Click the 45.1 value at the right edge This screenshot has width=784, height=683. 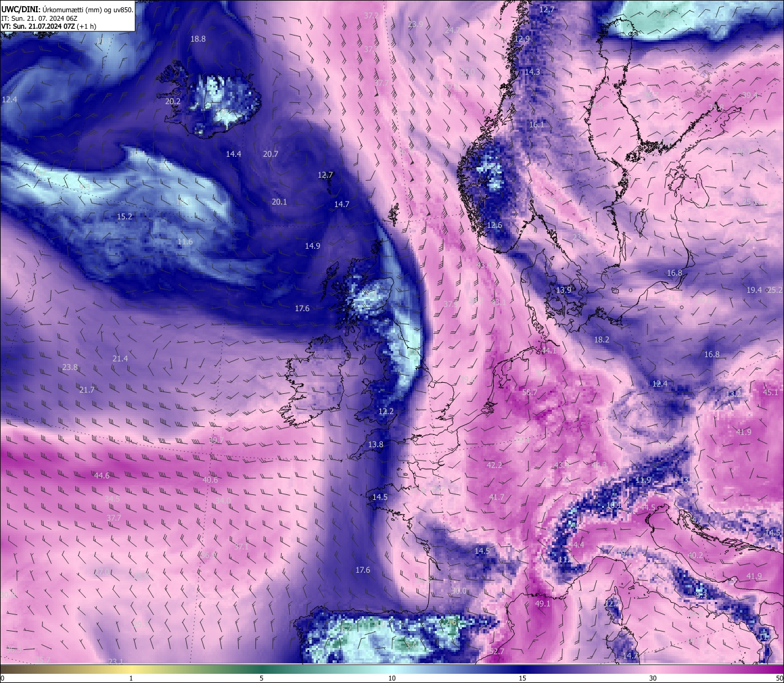point(771,392)
